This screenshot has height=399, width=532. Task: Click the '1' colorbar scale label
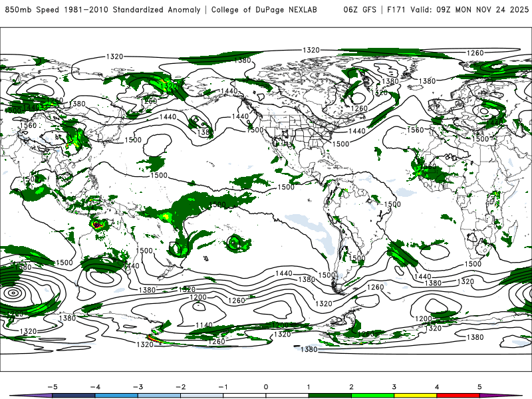tap(309, 387)
